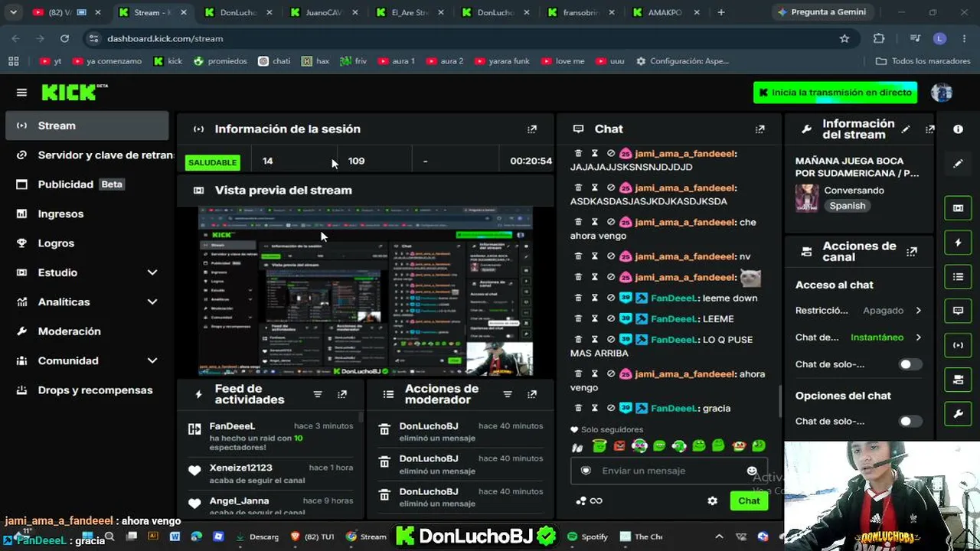The height and width of the screenshot is (551, 980).
Task: Open chat settings gear icon
Action: tap(712, 500)
